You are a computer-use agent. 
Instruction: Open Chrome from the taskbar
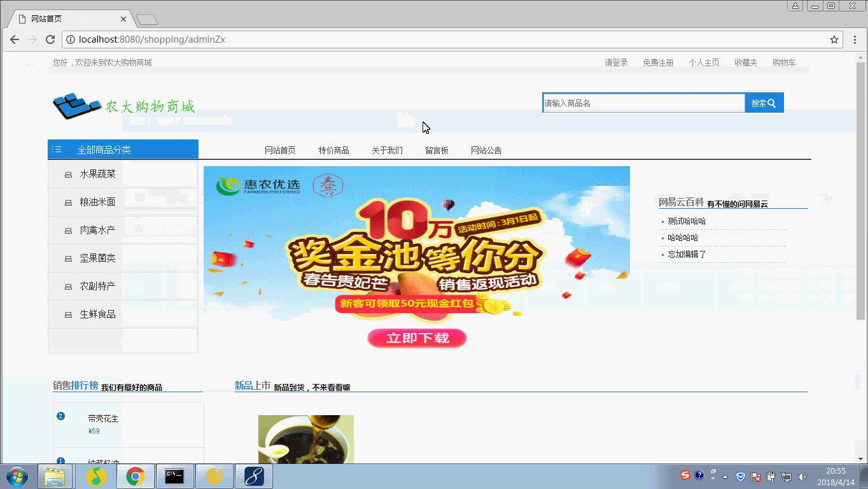[x=135, y=476]
